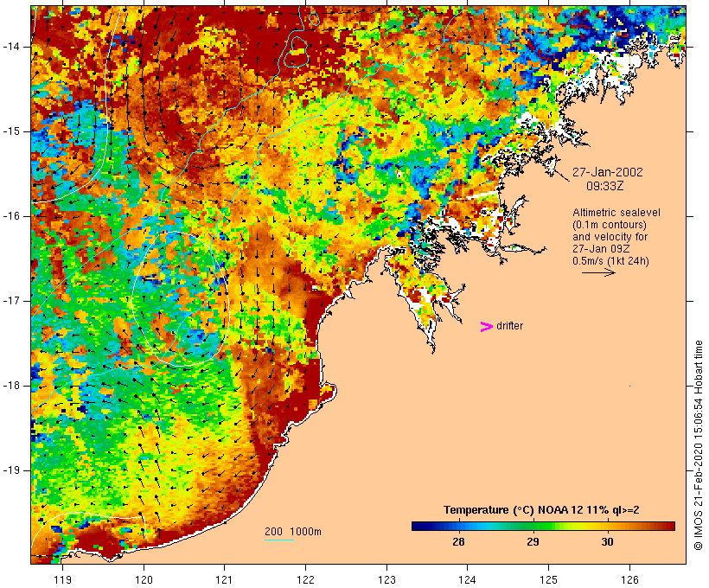Screen dimensions: 709x588
Task: Click latitude axis label -18
Action: [x=11, y=386]
